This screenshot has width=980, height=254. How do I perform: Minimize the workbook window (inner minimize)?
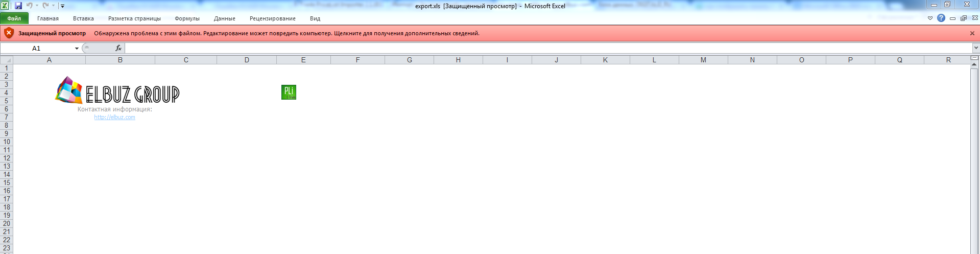tap(952, 18)
